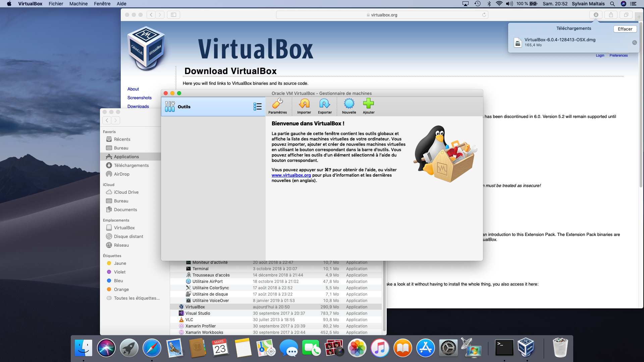Select the Orange tag in Finder

121,289
